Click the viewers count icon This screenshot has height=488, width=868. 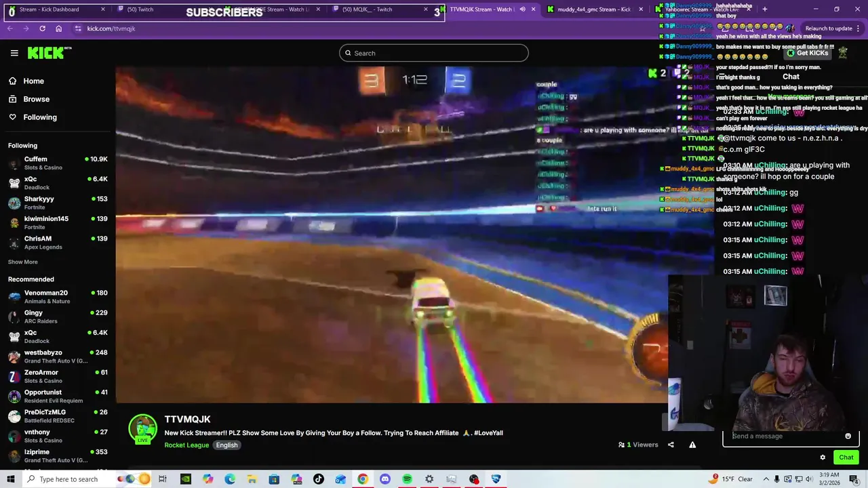pyautogui.click(x=621, y=445)
